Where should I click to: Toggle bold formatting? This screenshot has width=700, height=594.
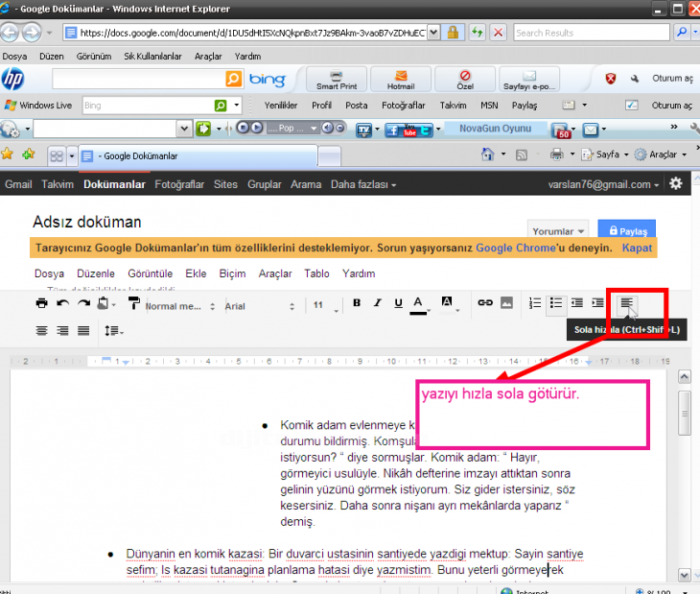click(357, 303)
